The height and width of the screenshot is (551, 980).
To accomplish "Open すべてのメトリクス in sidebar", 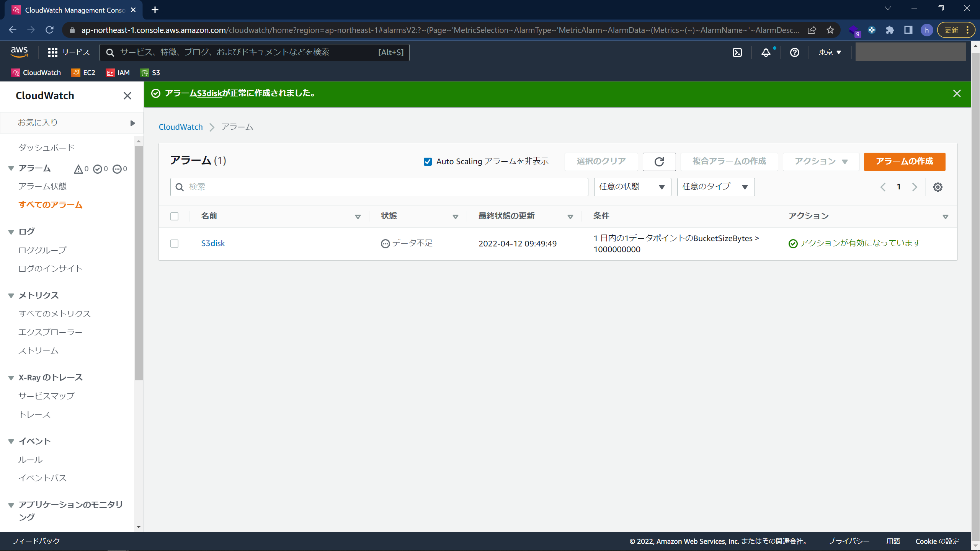I will pyautogui.click(x=55, y=314).
